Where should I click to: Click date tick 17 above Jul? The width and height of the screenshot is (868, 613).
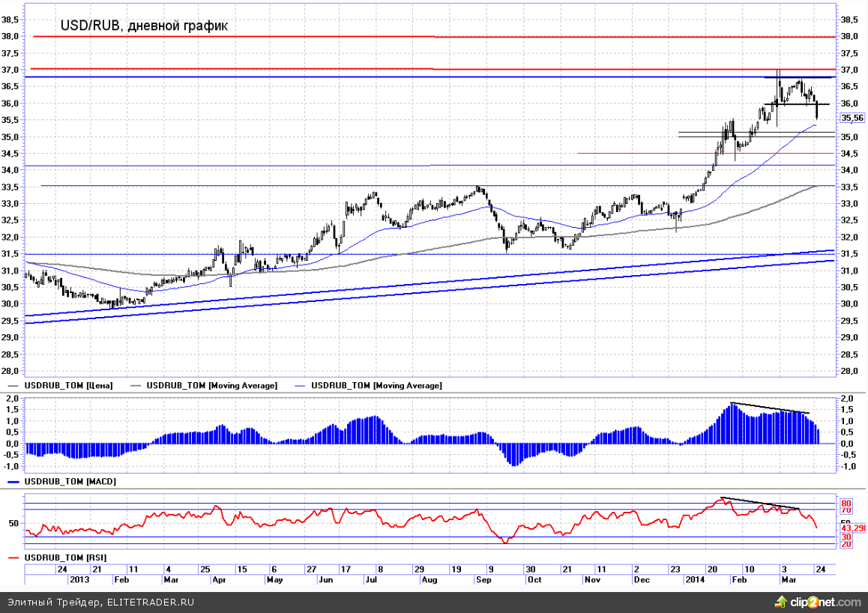tap(346, 569)
